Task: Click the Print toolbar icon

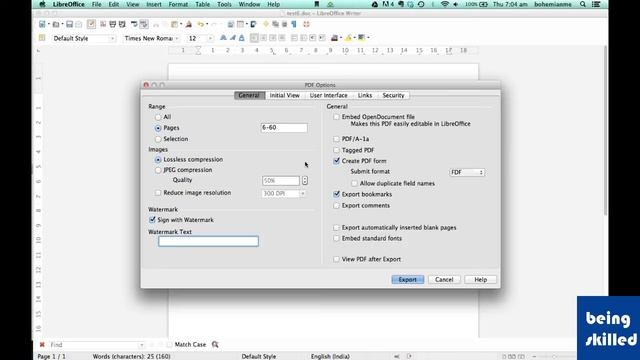Action: (x=113, y=24)
